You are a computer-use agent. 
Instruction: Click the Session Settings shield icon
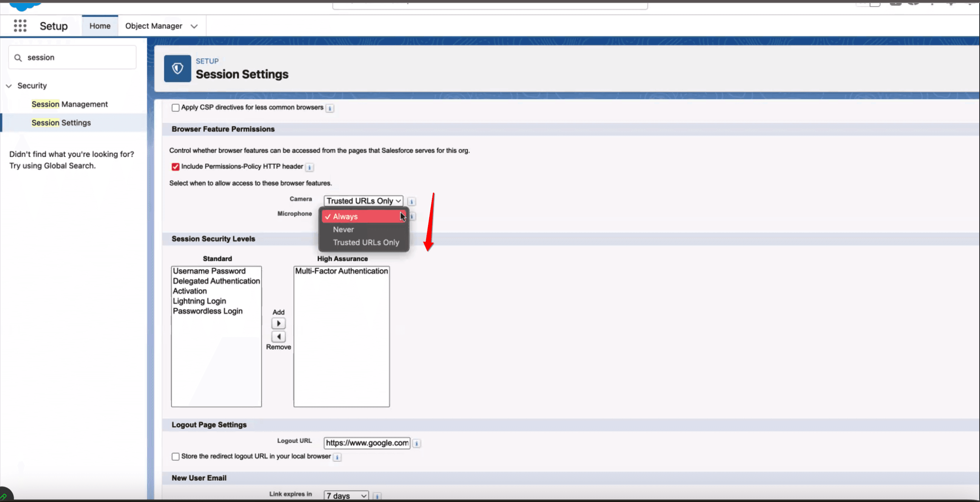pyautogui.click(x=177, y=69)
